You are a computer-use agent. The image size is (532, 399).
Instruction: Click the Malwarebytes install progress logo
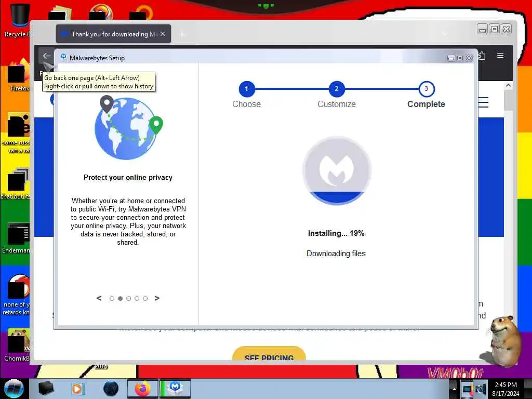337,170
